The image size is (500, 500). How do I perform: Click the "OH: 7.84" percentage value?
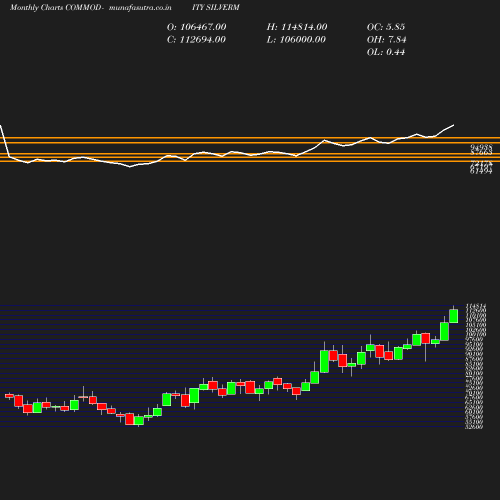coord(386,40)
